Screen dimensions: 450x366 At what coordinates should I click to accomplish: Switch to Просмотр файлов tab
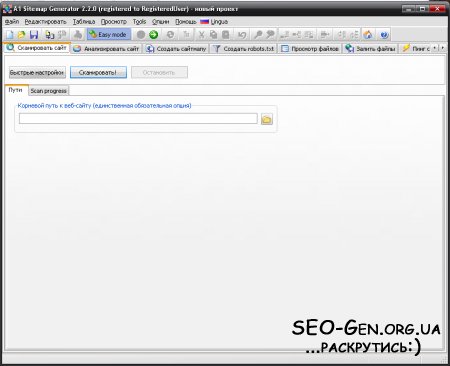tap(310, 49)
